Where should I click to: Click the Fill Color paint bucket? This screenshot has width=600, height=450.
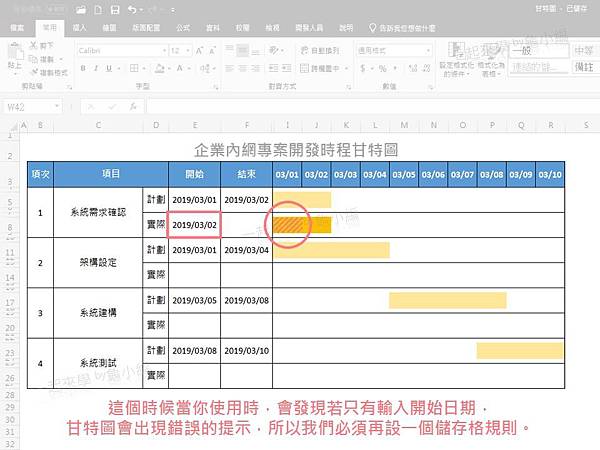click(159, 68)
